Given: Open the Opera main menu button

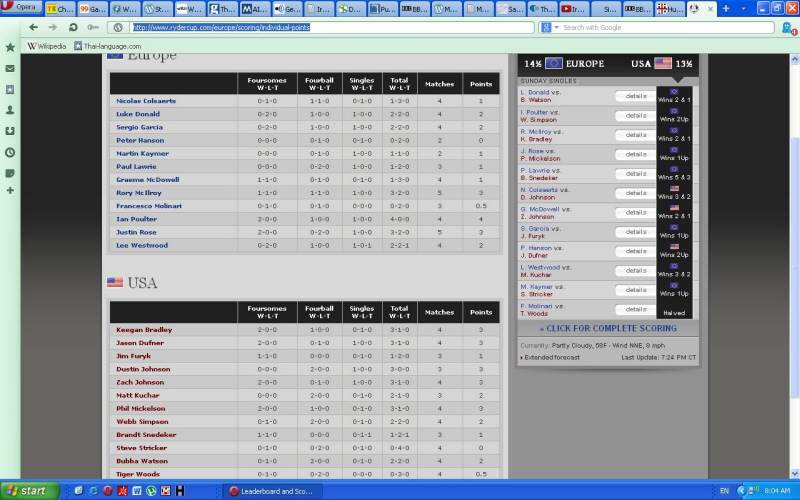Looking at the screenshot, I should 21,7.
